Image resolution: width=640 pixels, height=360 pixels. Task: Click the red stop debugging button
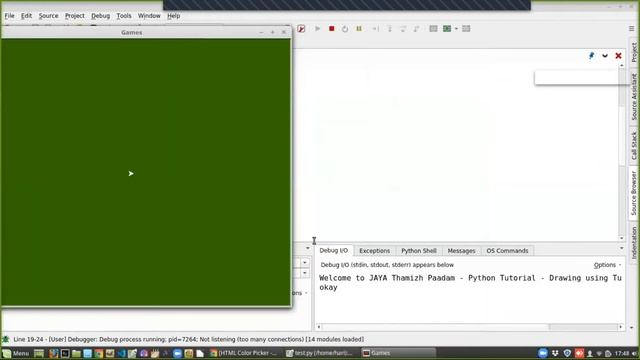tap(331, 29)
